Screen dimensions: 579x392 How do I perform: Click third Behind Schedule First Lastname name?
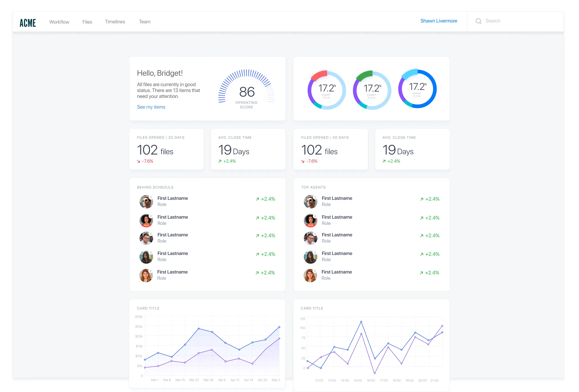coord(173,235)
